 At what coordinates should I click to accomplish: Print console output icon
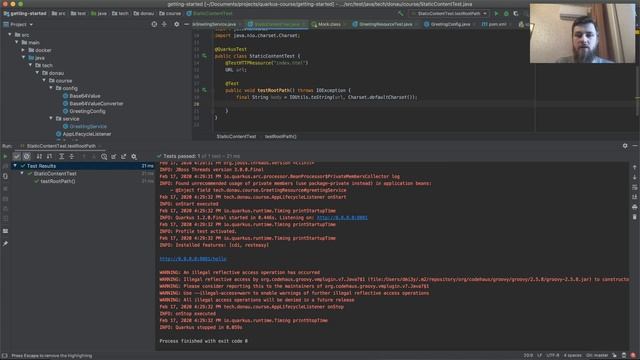pos(635,207)
